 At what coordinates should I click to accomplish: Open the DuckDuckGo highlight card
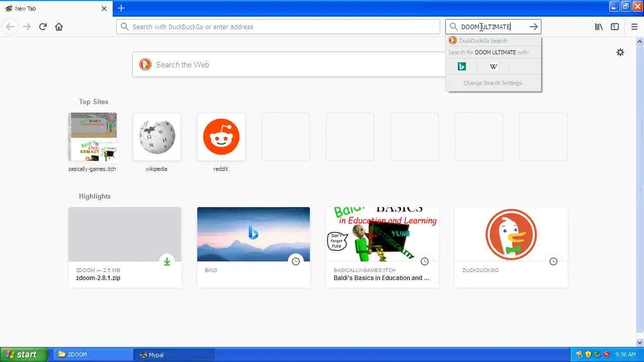[x=511, y=247]
